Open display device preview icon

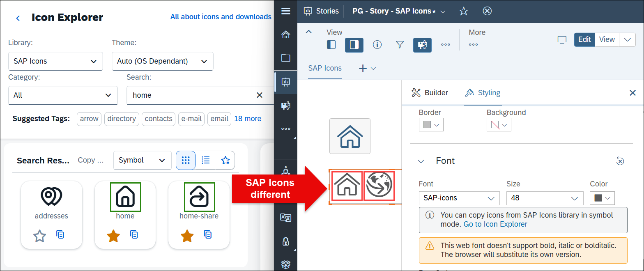(562, 40)
